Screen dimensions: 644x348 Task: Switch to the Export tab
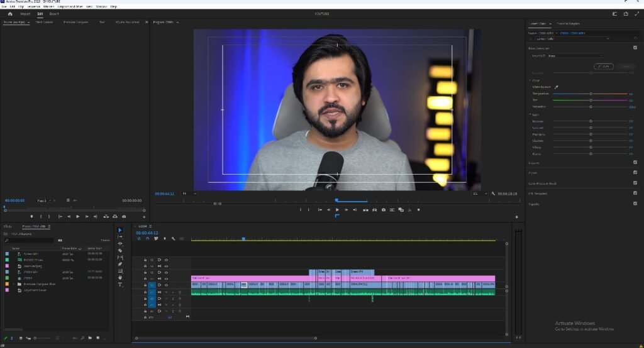[54, 14]
